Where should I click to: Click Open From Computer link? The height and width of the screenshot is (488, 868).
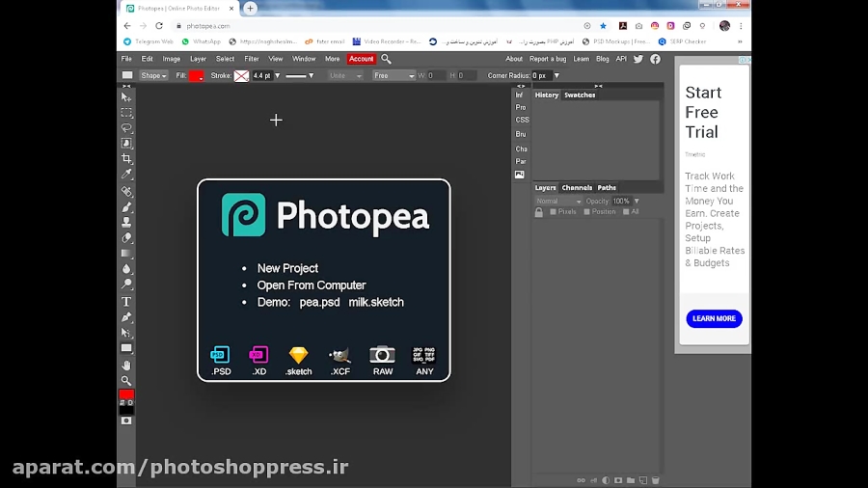(x=312, y=285)
